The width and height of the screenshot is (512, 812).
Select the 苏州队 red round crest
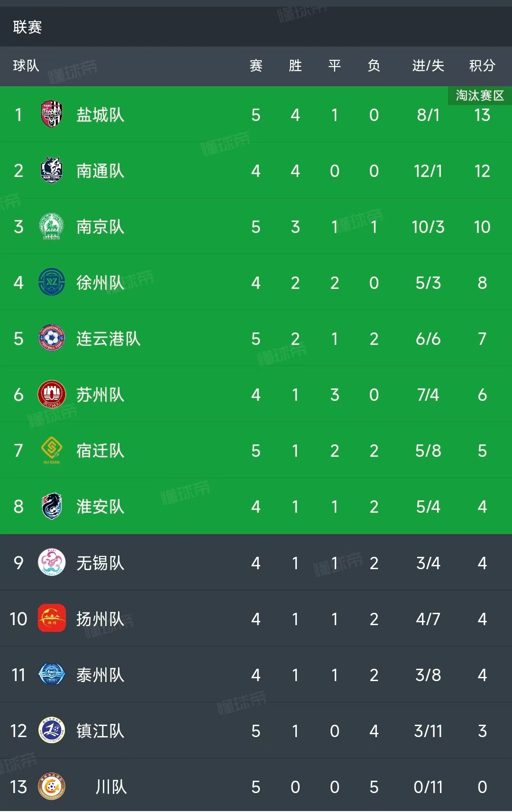tap(52, 394)
